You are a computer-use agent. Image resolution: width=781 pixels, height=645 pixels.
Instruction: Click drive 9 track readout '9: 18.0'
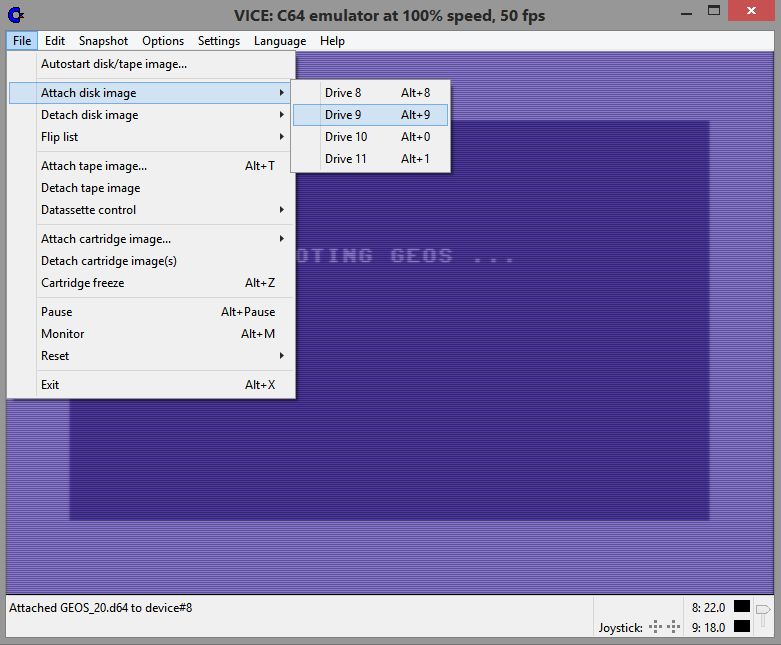[x=708, y=627]
